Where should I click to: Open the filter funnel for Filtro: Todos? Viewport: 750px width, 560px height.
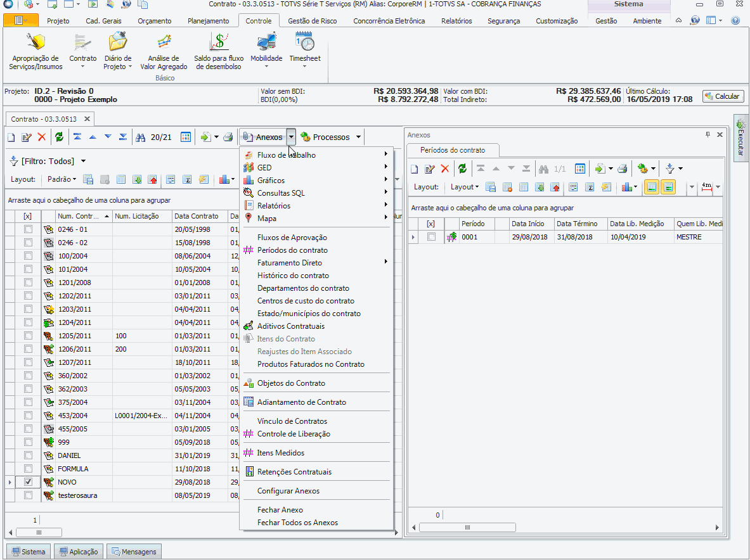point(13,162)
